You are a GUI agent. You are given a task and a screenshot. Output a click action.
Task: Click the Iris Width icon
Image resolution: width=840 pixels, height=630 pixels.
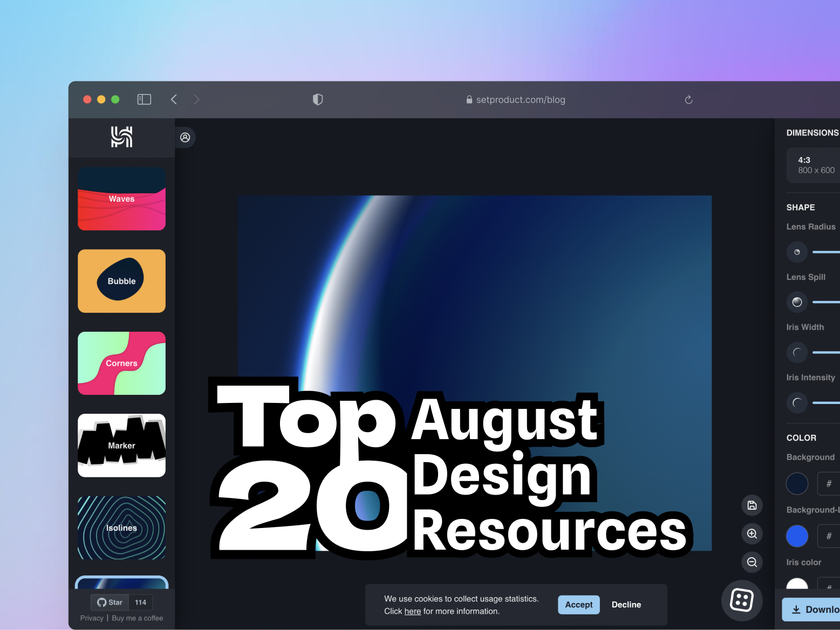click(x=797, y=352)
